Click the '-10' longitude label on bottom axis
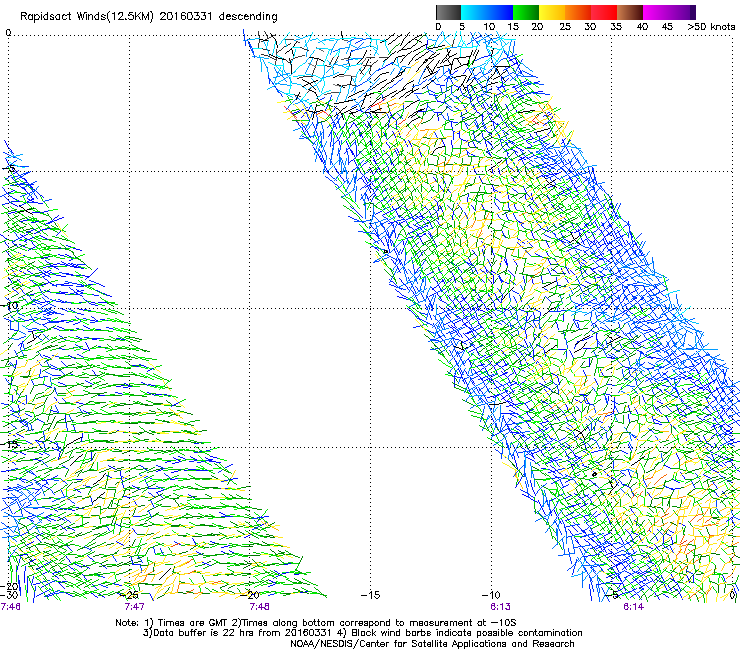The height and width of the screenshot is (650, 740). (x=491, y=595)
